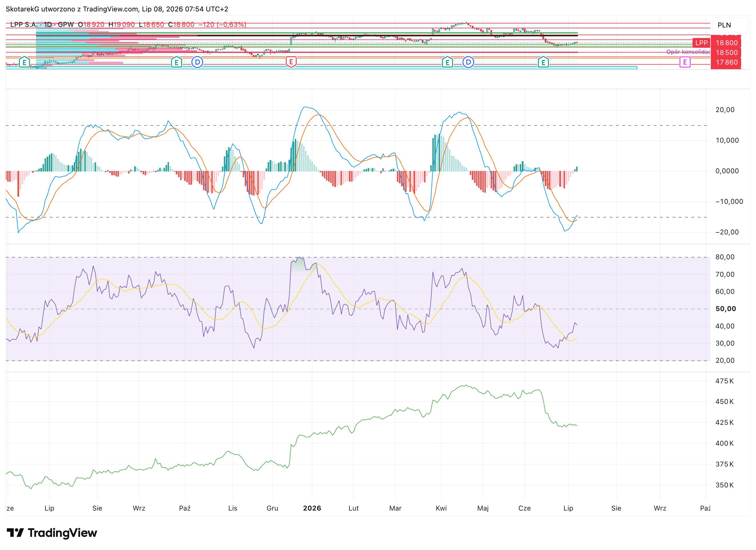Click the red E earnings marker

pos(291,62)
